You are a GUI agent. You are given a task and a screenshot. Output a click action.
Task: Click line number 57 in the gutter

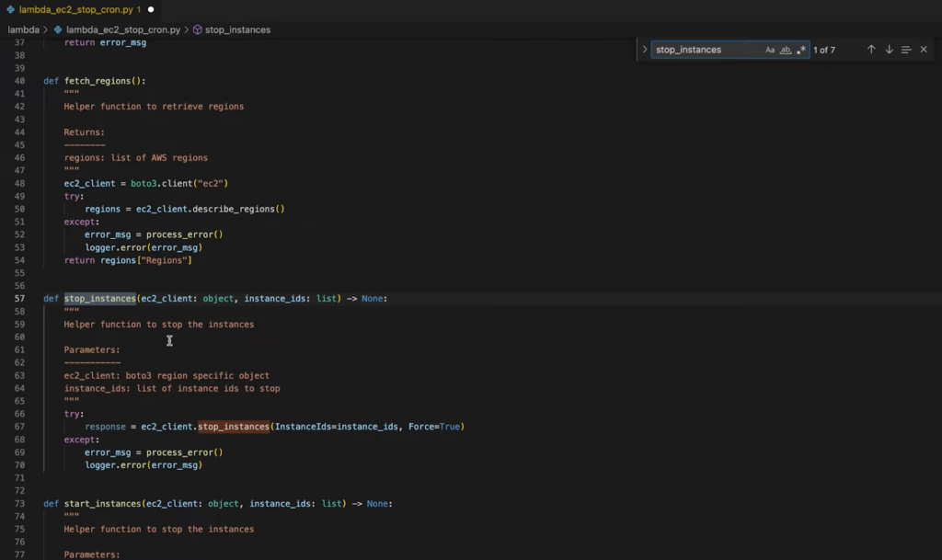20,298
